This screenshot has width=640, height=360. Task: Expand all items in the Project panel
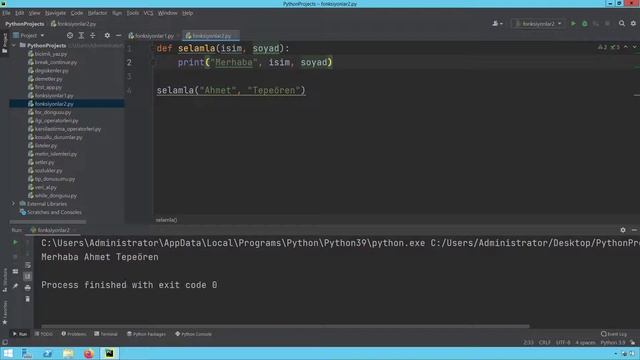(81, 36)
